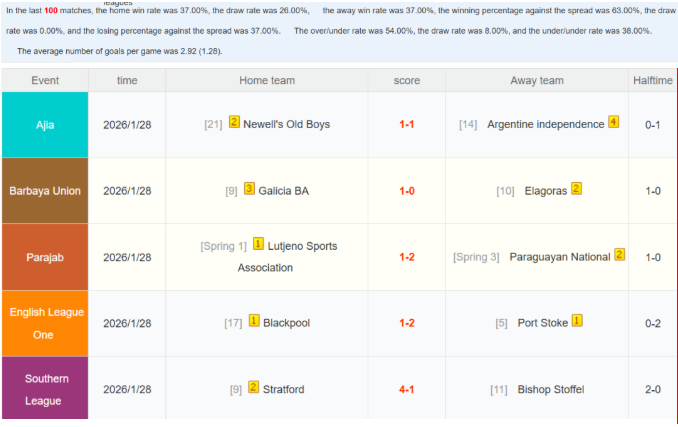Screen dimensions: 678x427
Task: Click the 4-1 Stratford match score
Action: point(407,389)
